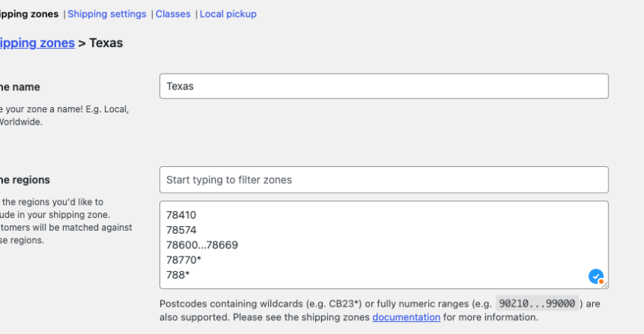Select the current Shipping zones tab
This screenshot has width=644, height=334.
pyautogui.click(x=29, y=14)
